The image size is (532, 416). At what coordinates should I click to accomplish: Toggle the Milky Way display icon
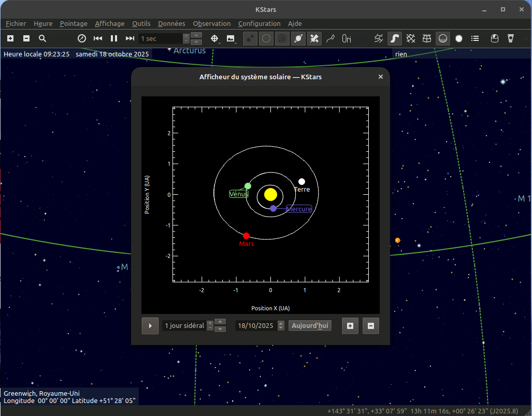[395, 38]
